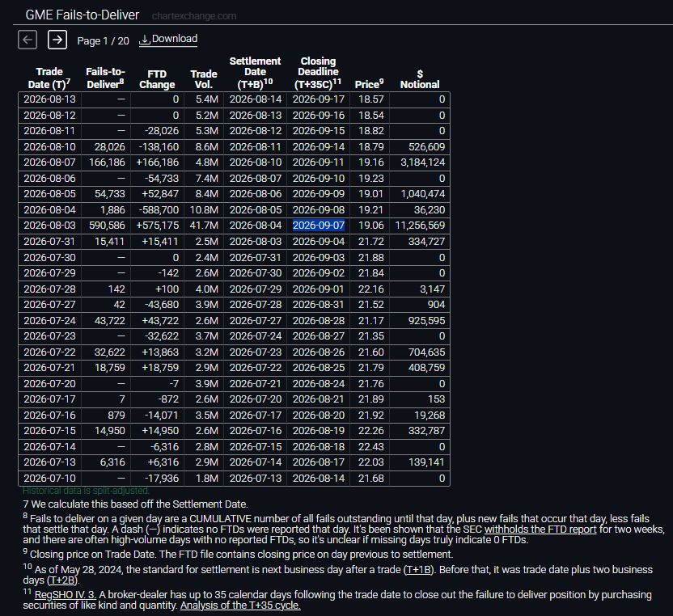The height and width of the screenshot is (616, 673).
Task: Click fails-to-deliver value 6,316
Action: coord(112,462)
